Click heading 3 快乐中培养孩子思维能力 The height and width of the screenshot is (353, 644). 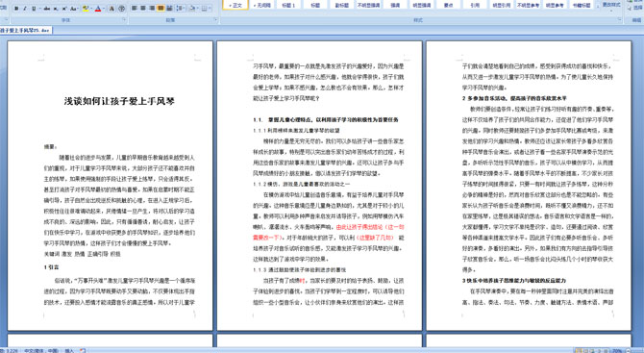point(514,280)
